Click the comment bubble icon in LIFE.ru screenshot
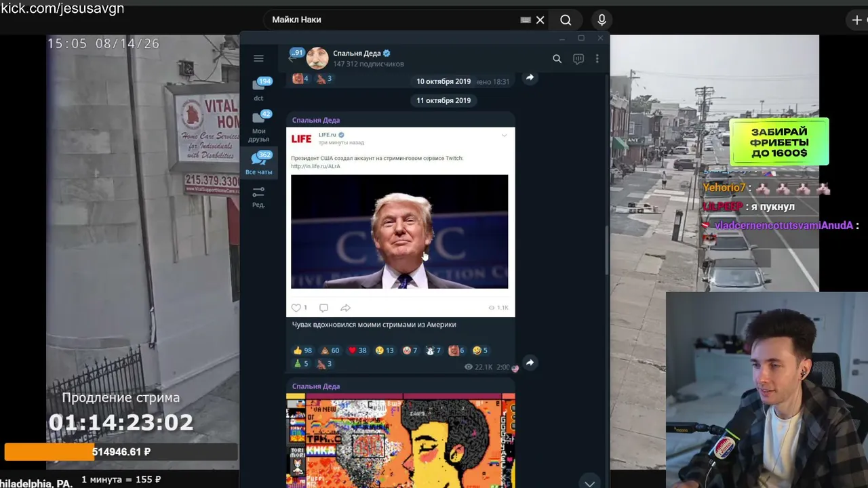The width and height of the screenshot is (868, 488). point(323,308)
